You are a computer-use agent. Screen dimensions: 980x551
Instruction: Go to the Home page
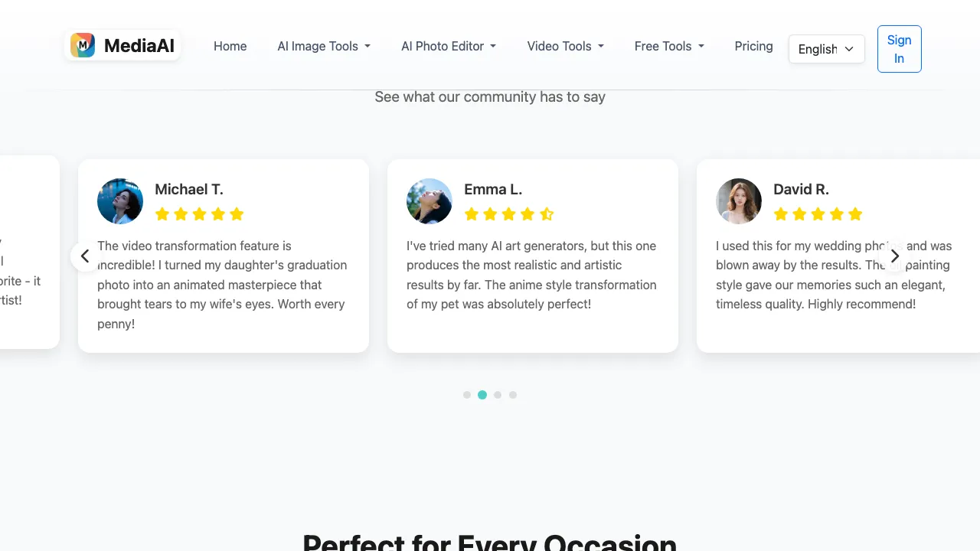(230, 46)
